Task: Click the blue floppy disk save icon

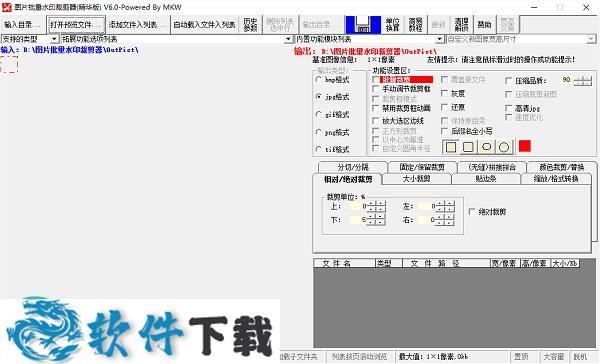Action: pos(363,25)
